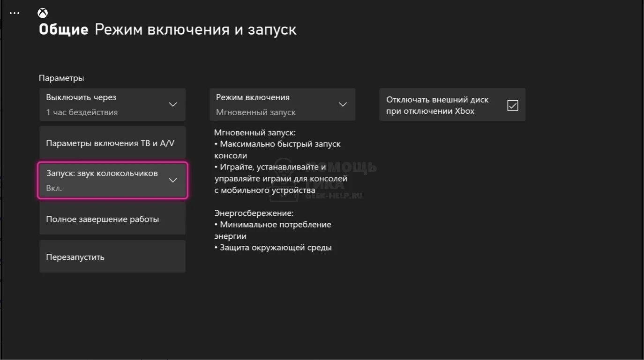The image size is (644, 360).
Task: Click the Максимально быстрый запуск консоли text
Action: coord(277,150)
